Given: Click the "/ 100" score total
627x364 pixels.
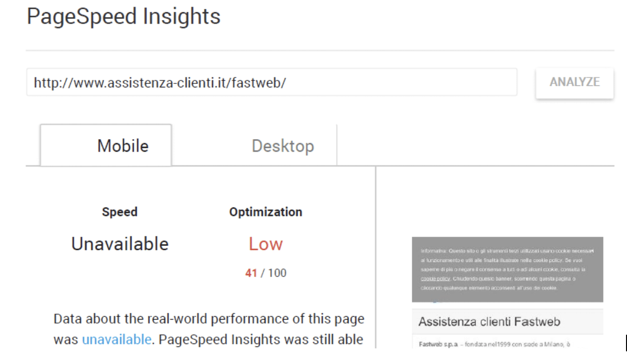Looking at the screenshot, I should pyautogui.click(x=273, y=273).
